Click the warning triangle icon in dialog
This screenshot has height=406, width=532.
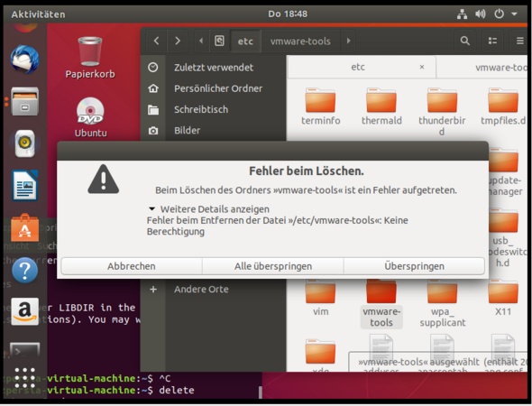click(104, 180)
